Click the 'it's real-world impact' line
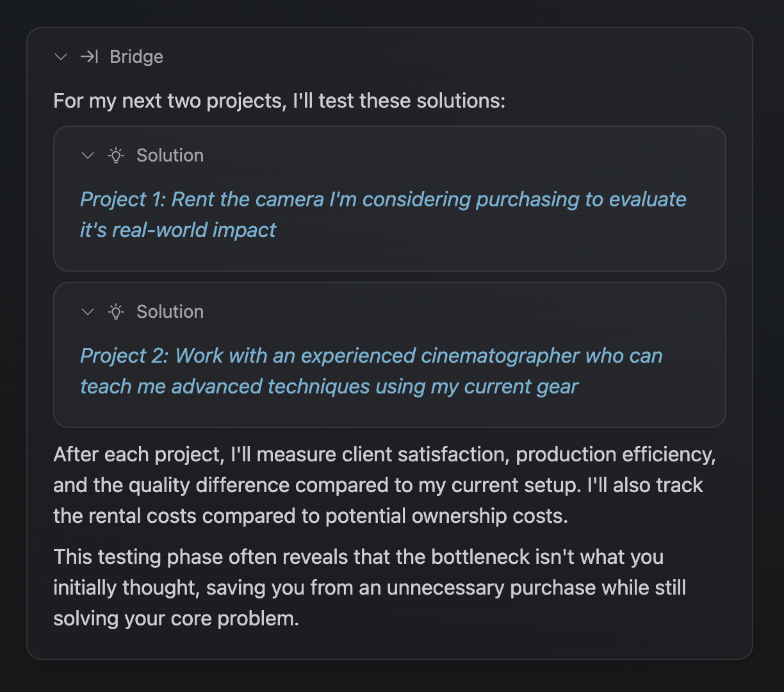This screenshot has width=784, height=692. pyautogui.click(x=178, y=230)
